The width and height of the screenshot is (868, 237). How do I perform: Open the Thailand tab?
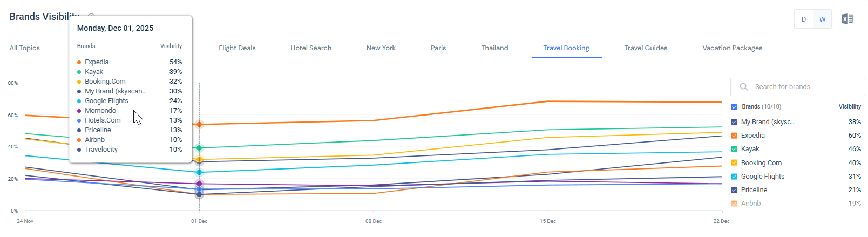point(494,48)
